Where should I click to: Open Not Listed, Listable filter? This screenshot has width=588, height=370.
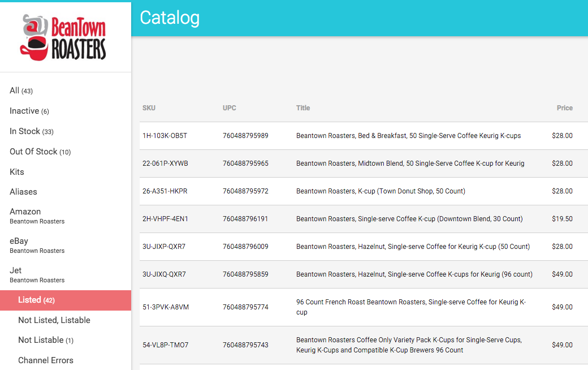pyautogui.click(x=54, y=320)
